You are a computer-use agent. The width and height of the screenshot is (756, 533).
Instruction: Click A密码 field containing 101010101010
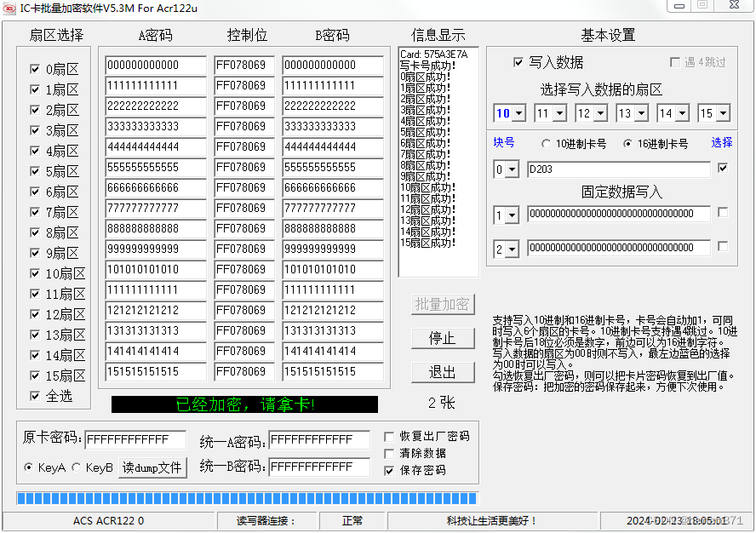pos(156,269)
